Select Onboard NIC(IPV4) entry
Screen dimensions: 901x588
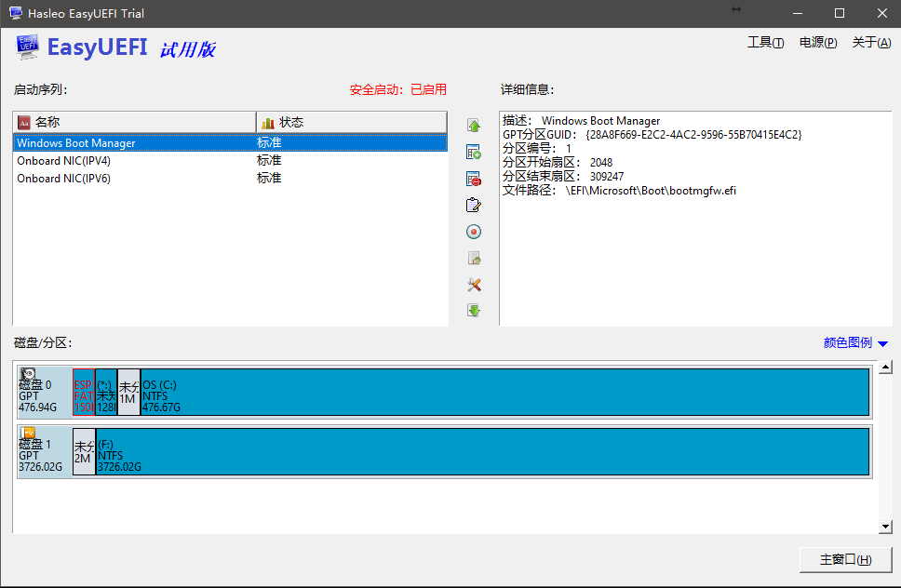(x=230, y=161)
